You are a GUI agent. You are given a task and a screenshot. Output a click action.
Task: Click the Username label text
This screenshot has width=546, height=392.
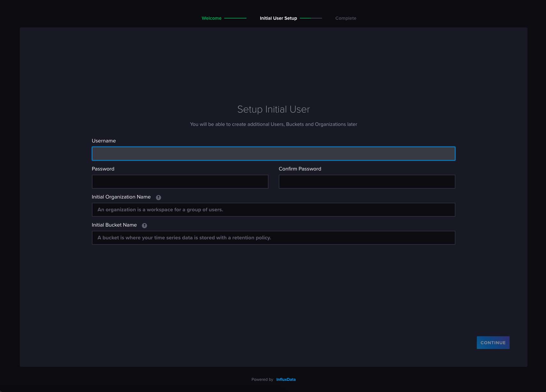[x=104, y=141]
